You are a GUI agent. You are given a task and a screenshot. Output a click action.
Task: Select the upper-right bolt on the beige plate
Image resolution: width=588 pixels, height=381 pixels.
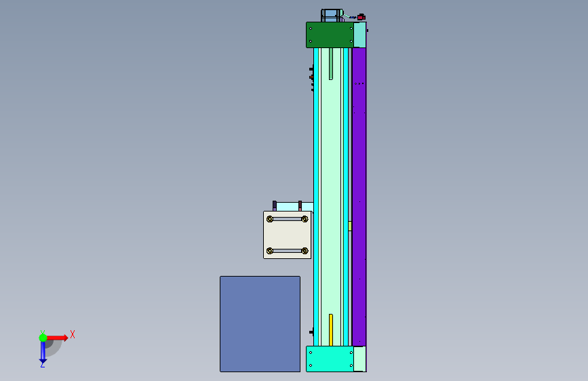[305, 219]
